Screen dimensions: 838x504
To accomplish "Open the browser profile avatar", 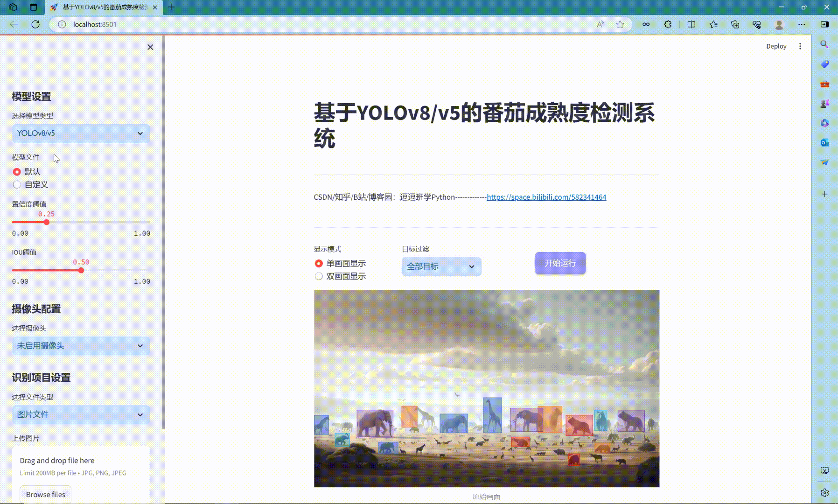I will (779, 24).
